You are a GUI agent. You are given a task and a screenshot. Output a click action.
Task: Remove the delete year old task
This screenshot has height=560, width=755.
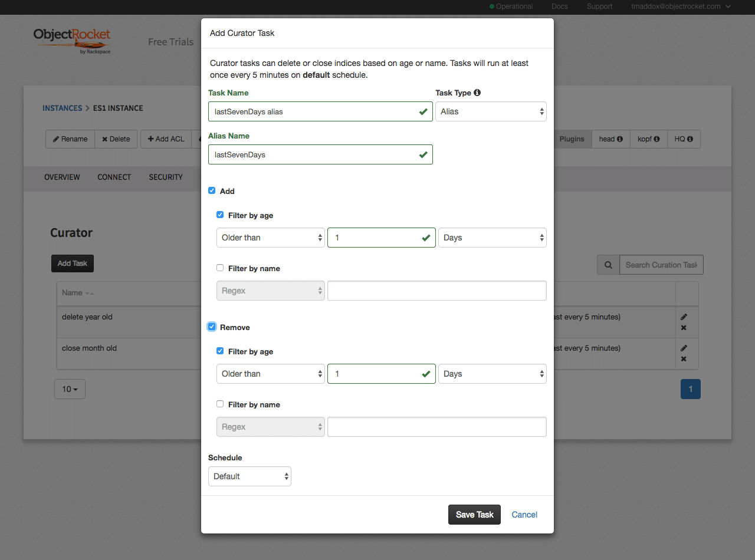pos(684,327)
